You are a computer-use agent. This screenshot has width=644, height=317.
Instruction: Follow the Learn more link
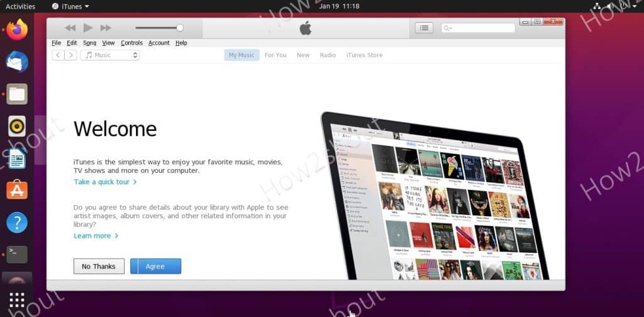(x=96, y=236)
